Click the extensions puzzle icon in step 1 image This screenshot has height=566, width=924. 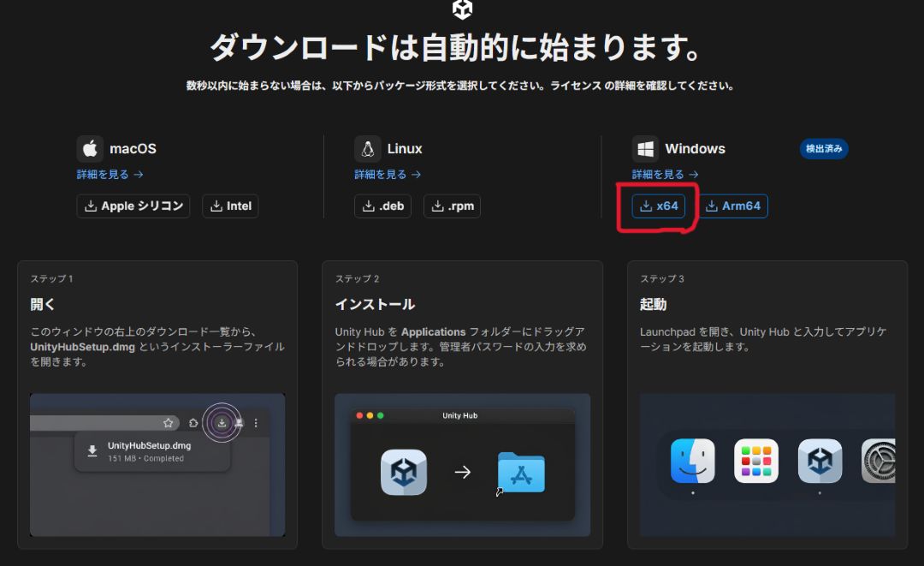(193, 423)
